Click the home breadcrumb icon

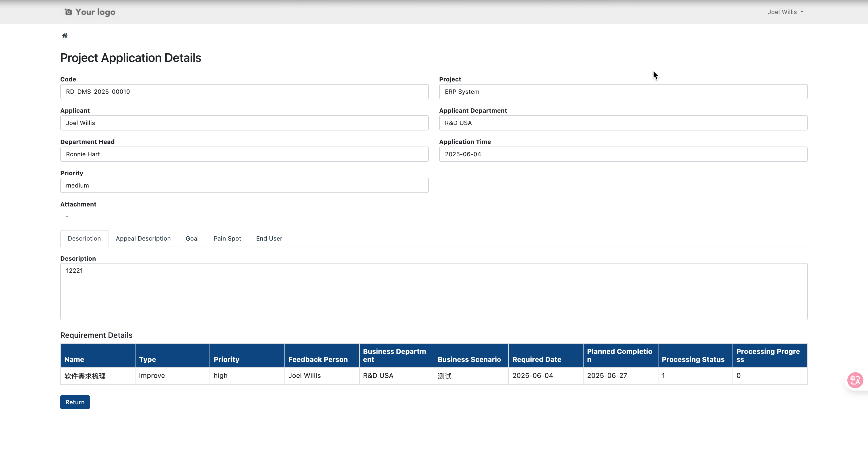65,36
